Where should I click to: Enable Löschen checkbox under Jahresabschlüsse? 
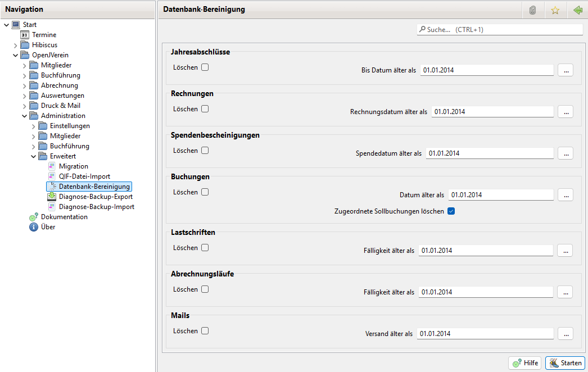tap(205, 67)
